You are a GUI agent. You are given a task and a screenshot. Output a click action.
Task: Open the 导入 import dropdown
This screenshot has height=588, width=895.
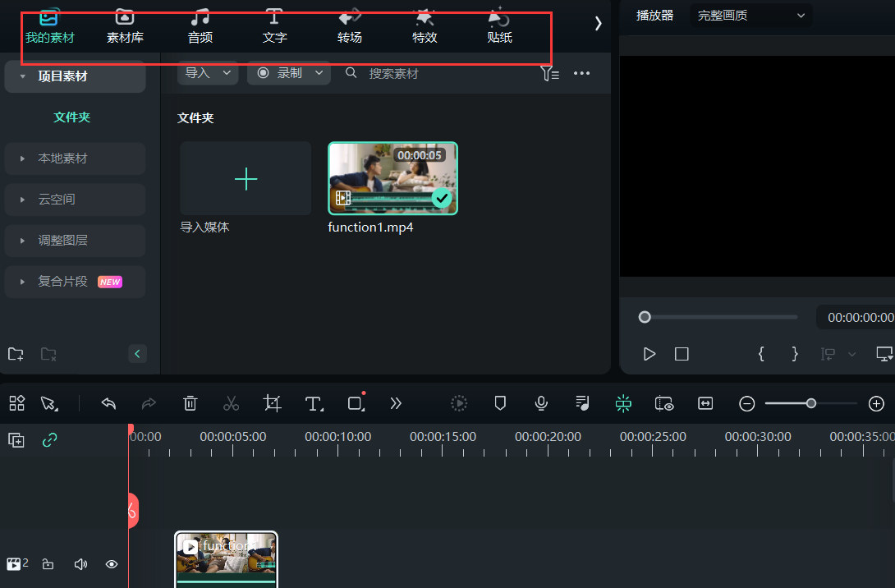click(208, 73)
